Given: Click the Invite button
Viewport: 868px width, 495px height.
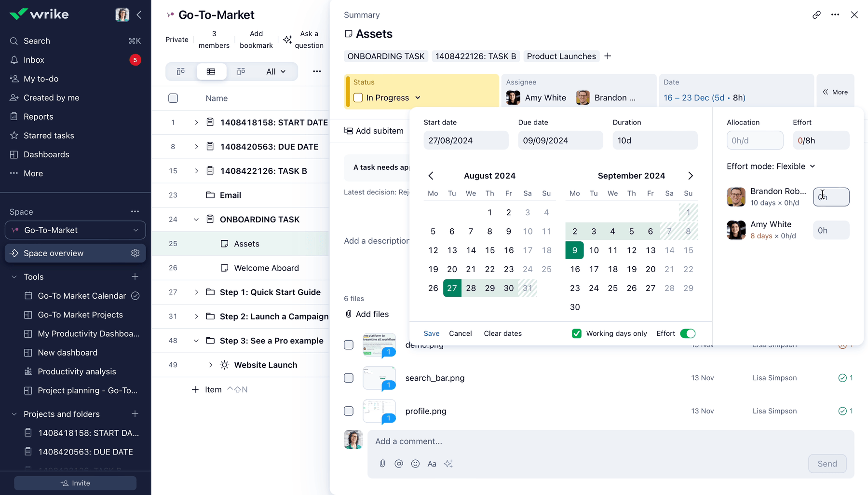Looking at the screenshot, I should 75,483.
